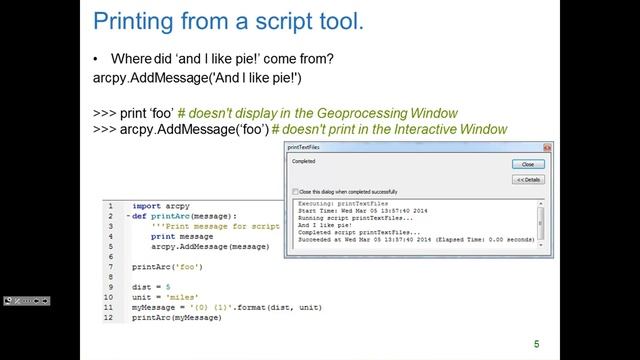Click the '>>> print foo' statement text

133,113
